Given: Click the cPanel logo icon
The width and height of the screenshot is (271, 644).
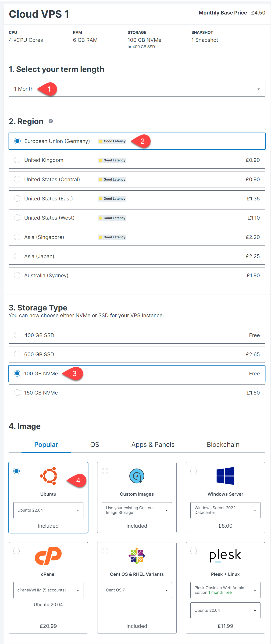Looking at the screenshot, I should pyautogui.click(x=48, y=555).
